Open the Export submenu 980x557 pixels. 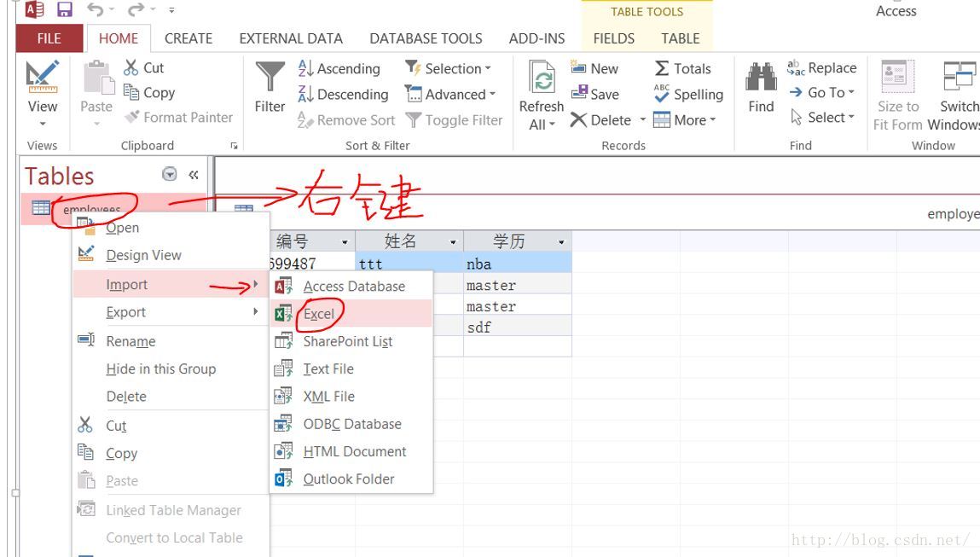(x=171, y=312)
